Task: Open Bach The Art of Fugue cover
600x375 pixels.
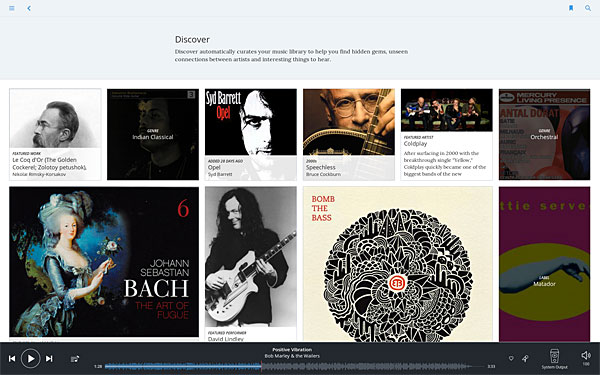Action: (104, 262)
